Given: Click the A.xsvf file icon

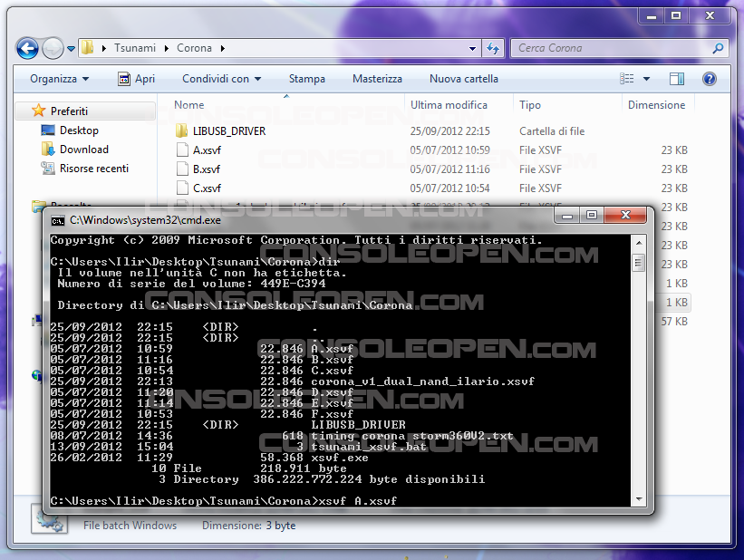Looking at the screenshot, I should tap(182, 150).
